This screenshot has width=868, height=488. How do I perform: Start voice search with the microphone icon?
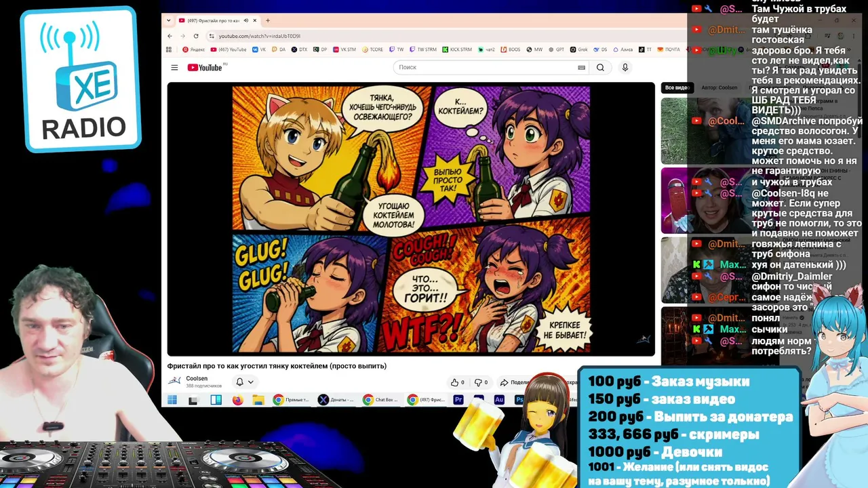click(x=625, y=67)
